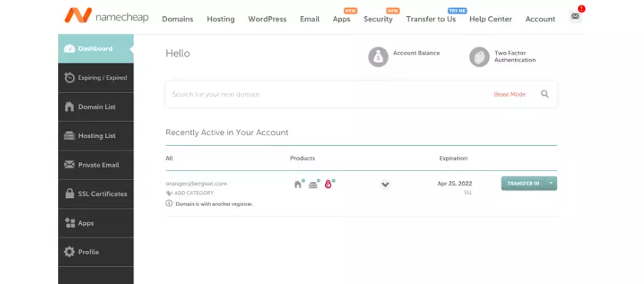Open Domain List in sidebar
Viewport: 644px width, 284px height.
click(96, 107)
